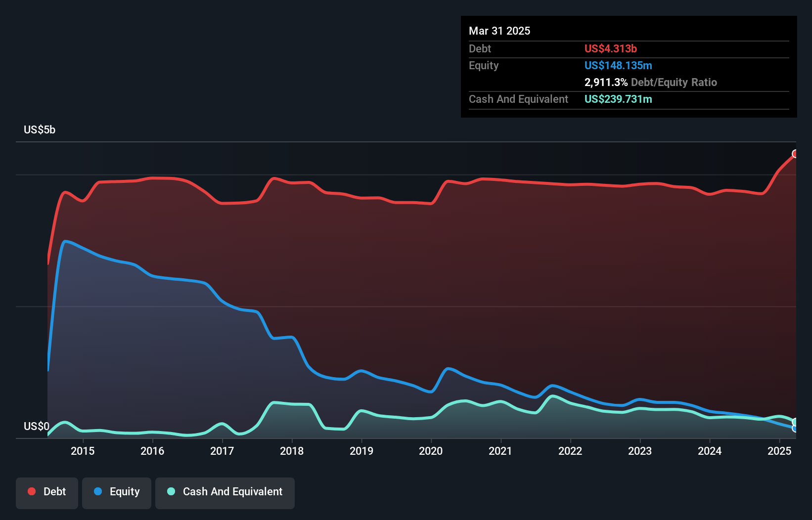The height and width of the screenshot is (520, 812).
Task: Click the 2,911.3% Debt/Equity Ratio text
Action: coord(651,82)
